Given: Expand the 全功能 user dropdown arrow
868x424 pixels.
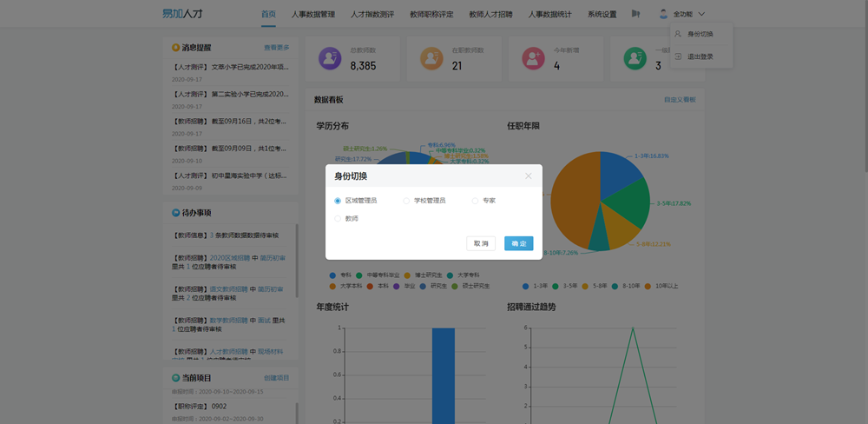Looking at the screenshot, I should click(701, 14).
